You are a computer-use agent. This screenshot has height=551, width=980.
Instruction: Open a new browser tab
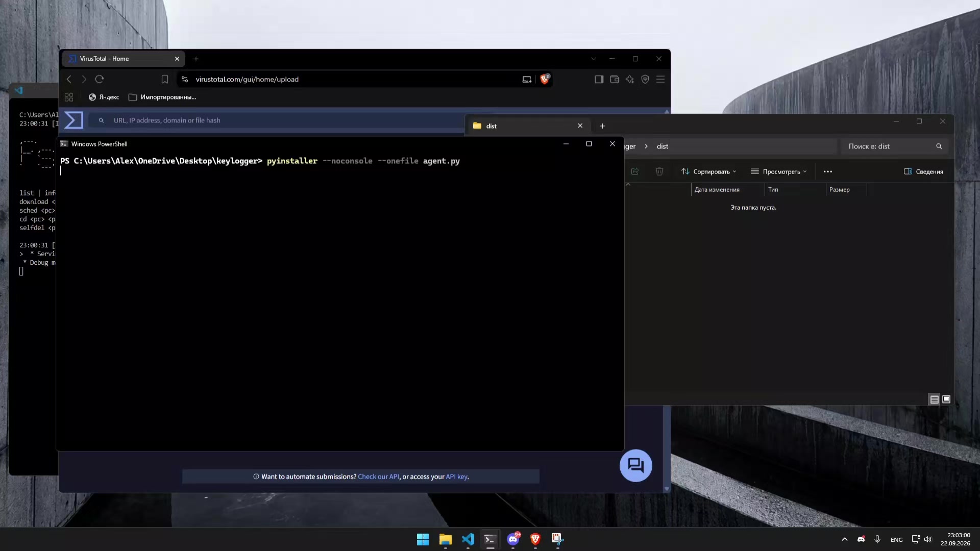tap(196, 59)
